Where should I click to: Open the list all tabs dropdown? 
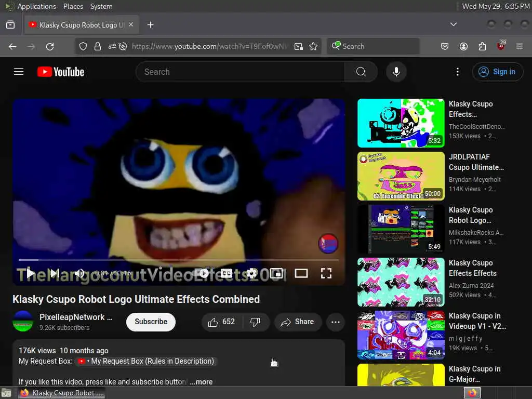click(453, 24)
